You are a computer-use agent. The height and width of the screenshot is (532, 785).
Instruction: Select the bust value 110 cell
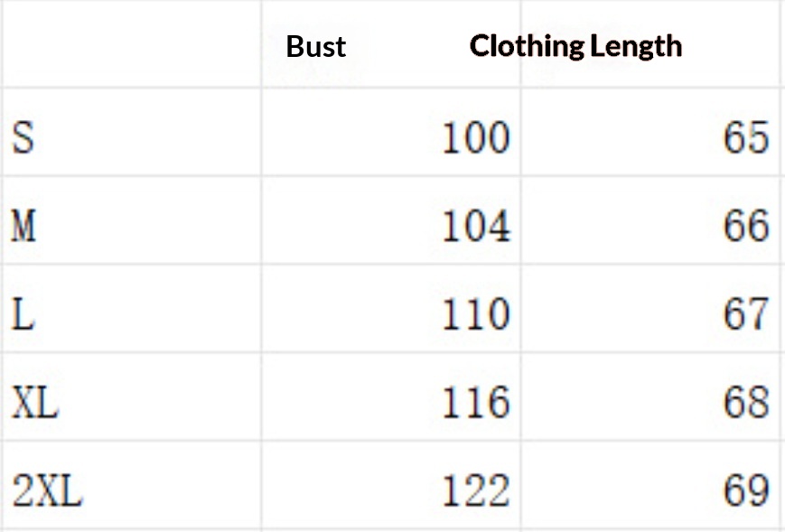click(x=391, y=309)
